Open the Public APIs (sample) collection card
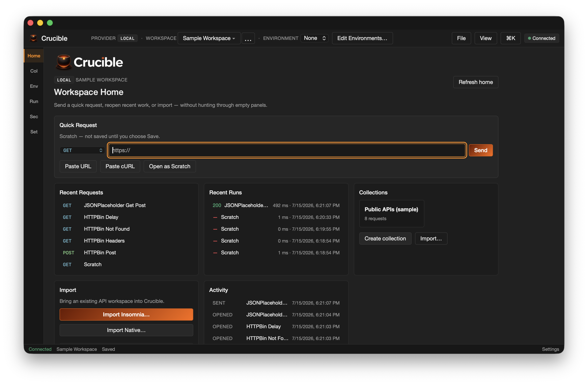Image resolution: width=588 pixels, height=385 pixels. [392, 214]
